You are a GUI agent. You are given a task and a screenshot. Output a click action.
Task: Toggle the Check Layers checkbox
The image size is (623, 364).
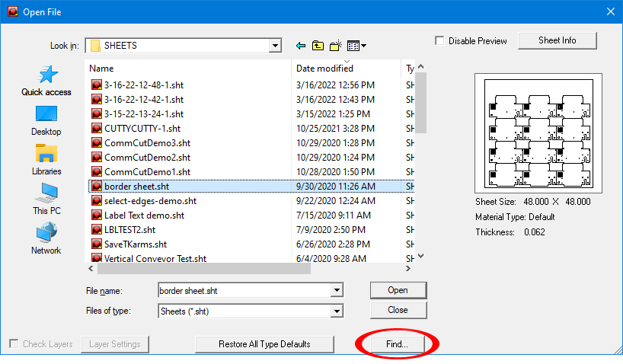coord(14,344)
